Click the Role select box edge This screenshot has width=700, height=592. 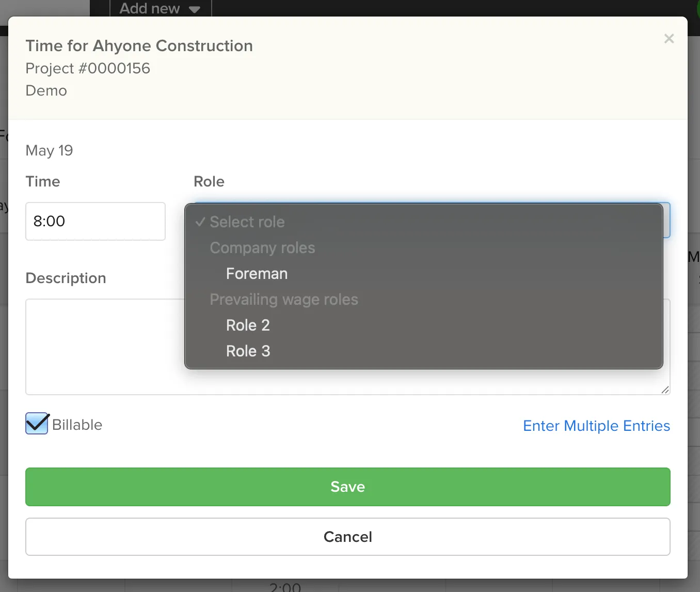(x=666, y=220)
